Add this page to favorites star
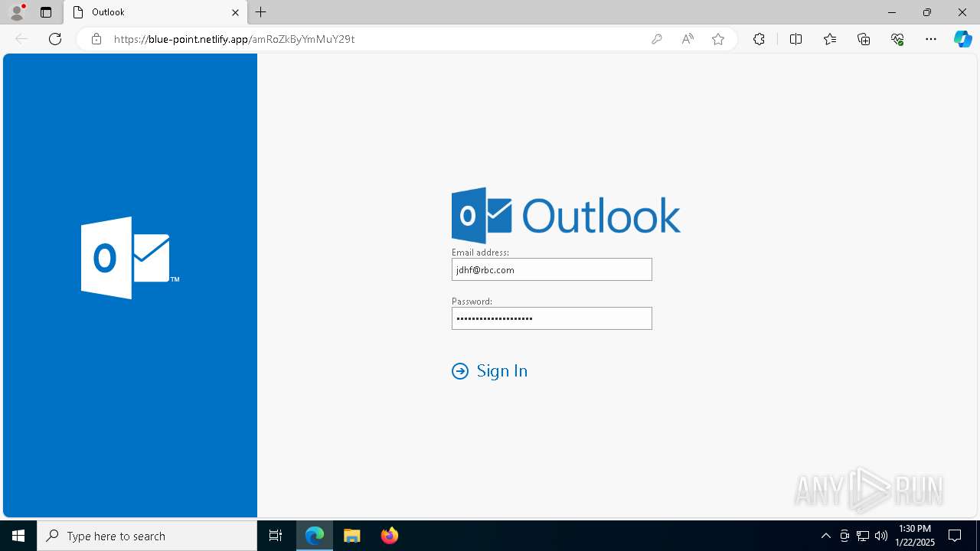The image size is (980, 551). point(718,39)
